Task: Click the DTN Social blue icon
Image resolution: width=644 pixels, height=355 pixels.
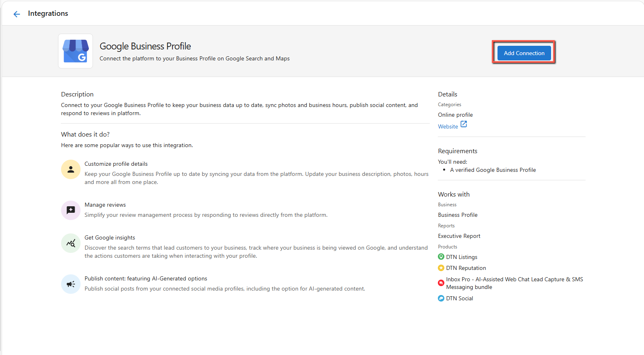Action: click(x=441, y=298)
